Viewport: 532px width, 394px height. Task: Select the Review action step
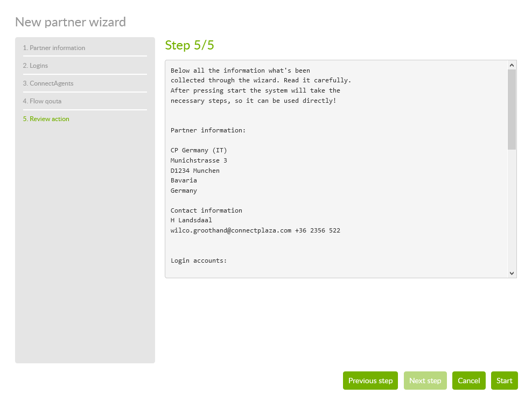coord(46,119)
